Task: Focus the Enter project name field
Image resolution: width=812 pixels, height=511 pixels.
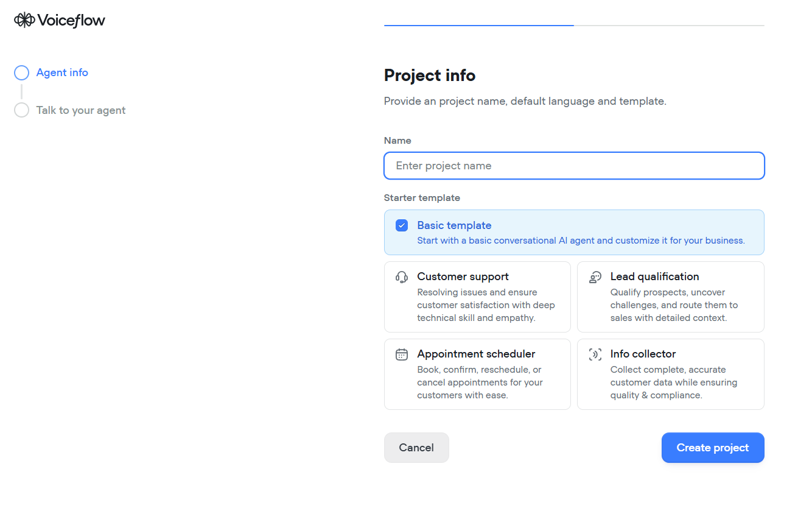Action: [x=574, y=166]
